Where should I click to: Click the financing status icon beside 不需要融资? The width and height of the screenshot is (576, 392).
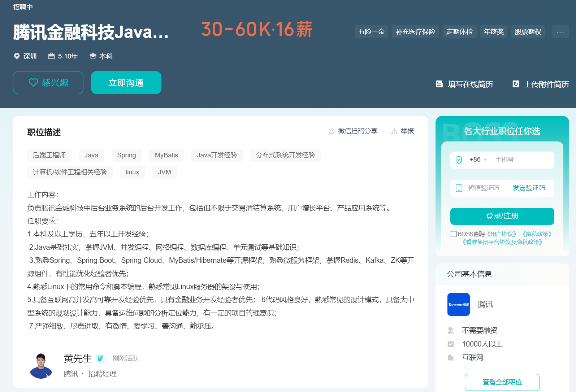pos(451,330)
